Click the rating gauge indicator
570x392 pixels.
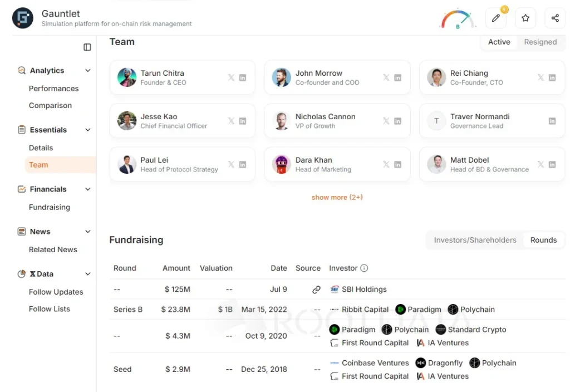click(458, 19)
